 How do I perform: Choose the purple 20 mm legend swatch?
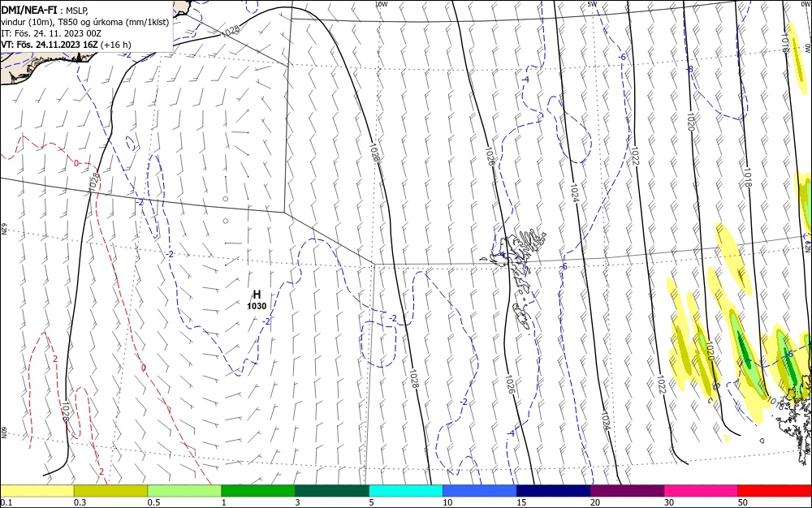[x=627, y=491]
